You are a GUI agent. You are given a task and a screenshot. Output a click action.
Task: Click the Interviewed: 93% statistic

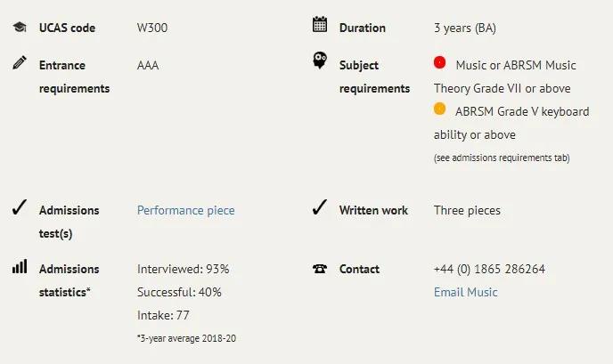tap(183, 269)
